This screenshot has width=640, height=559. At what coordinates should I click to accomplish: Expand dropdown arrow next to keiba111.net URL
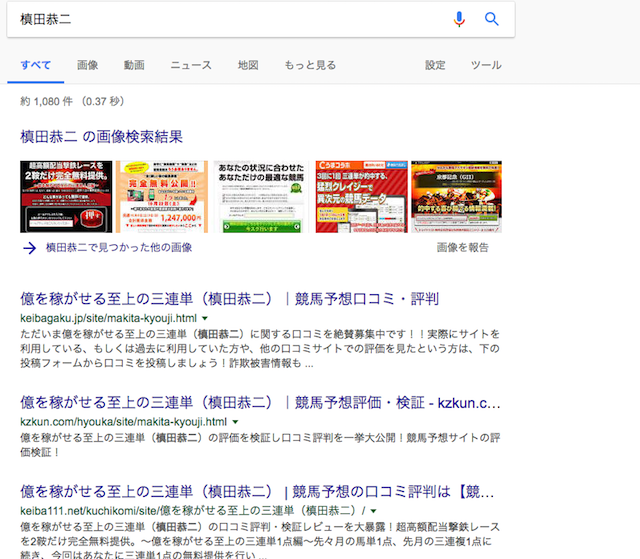point(373,511)
